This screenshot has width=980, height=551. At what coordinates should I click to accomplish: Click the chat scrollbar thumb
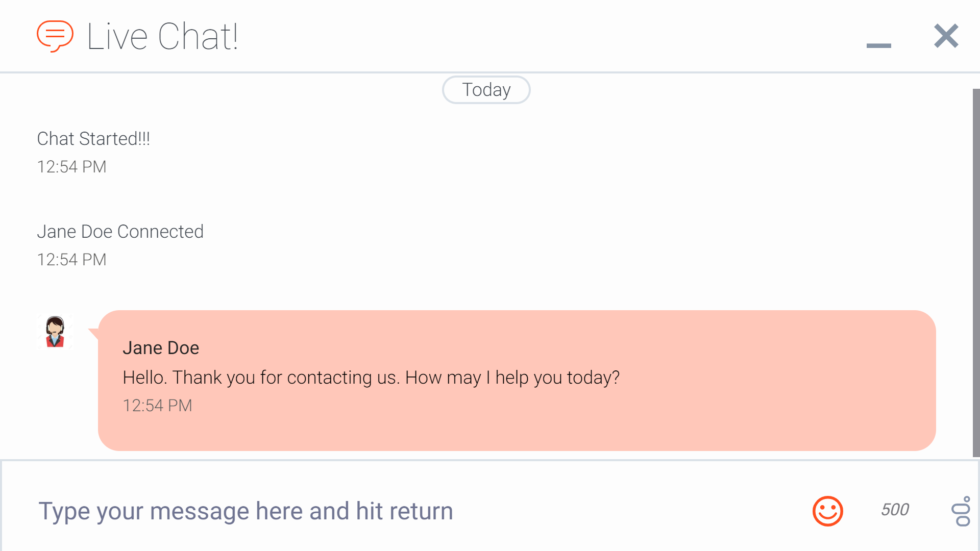pyautogui.click(x=976, y=273)
